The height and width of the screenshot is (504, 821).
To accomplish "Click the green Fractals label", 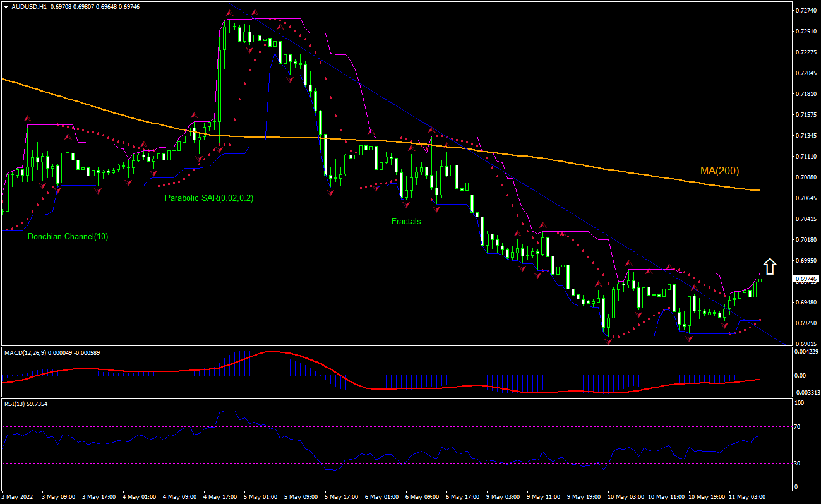I will tap(406, 221).
